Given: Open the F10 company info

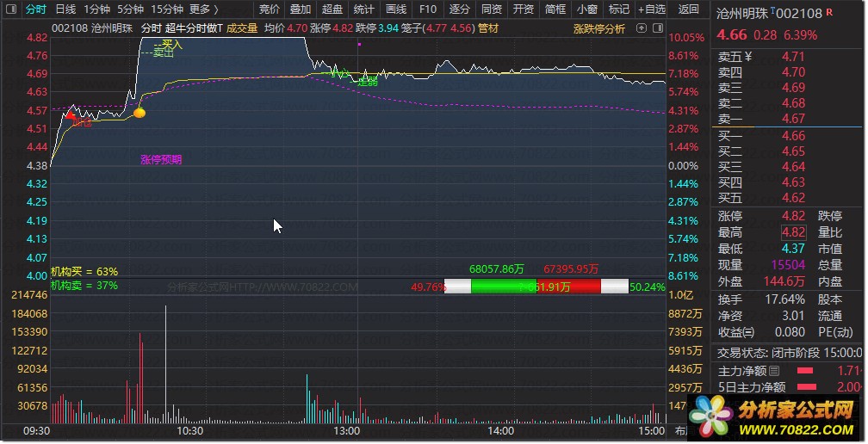Looking at the screenshot, I should [x=428, y=9].
